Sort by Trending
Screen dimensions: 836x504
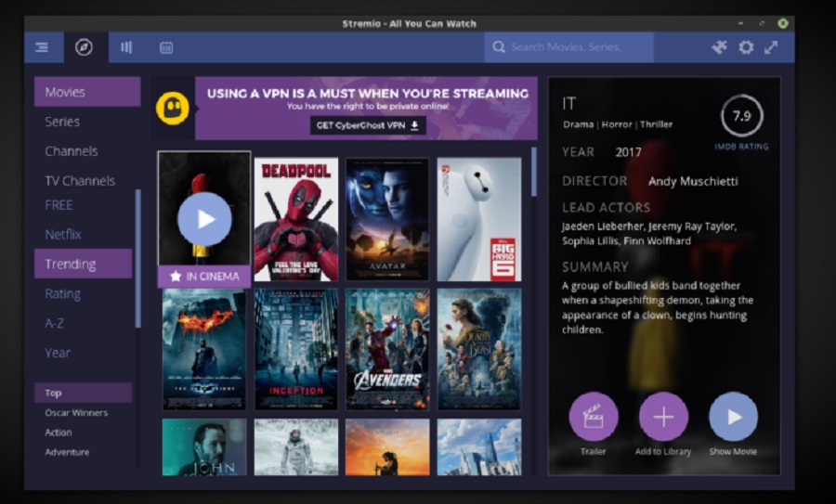pyautogui.click(x=84, y=264)
